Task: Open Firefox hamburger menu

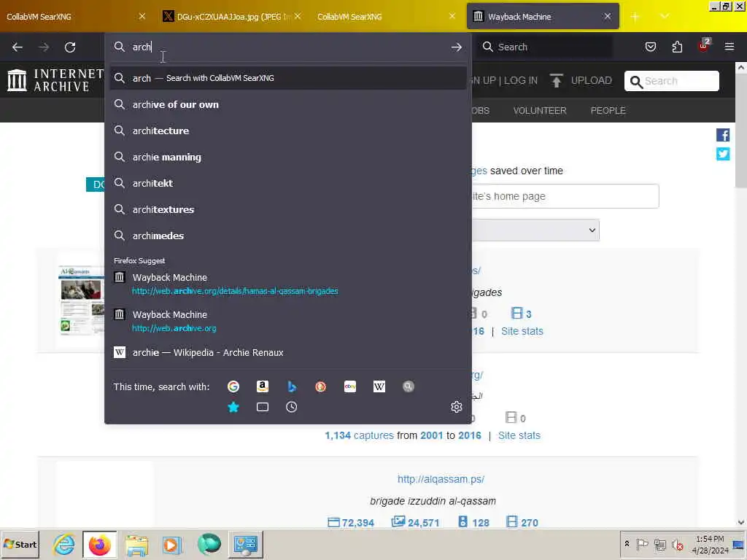Action: click(x=729, y=47)
